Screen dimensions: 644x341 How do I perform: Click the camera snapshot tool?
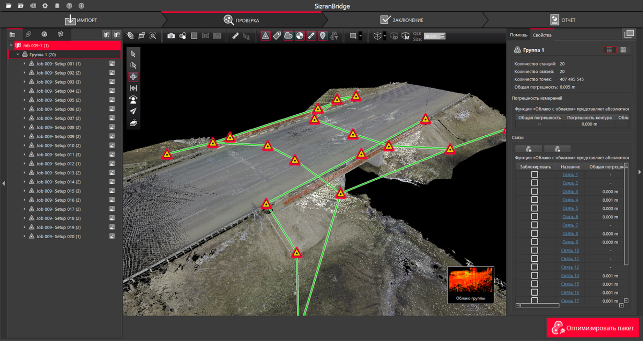(x=171, y=36)
